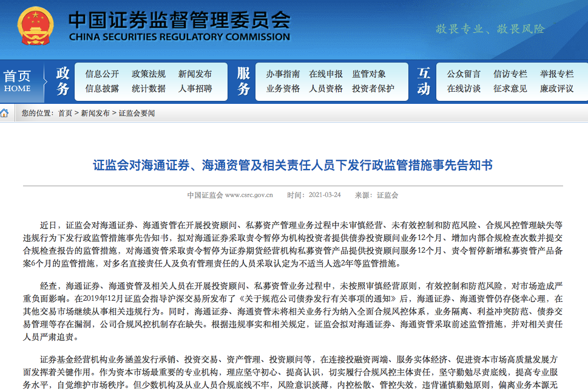The width and height of the screenshot is (588, 390).
Task: Click the 来源：证监会 label
Action: (x=376, y=195)
